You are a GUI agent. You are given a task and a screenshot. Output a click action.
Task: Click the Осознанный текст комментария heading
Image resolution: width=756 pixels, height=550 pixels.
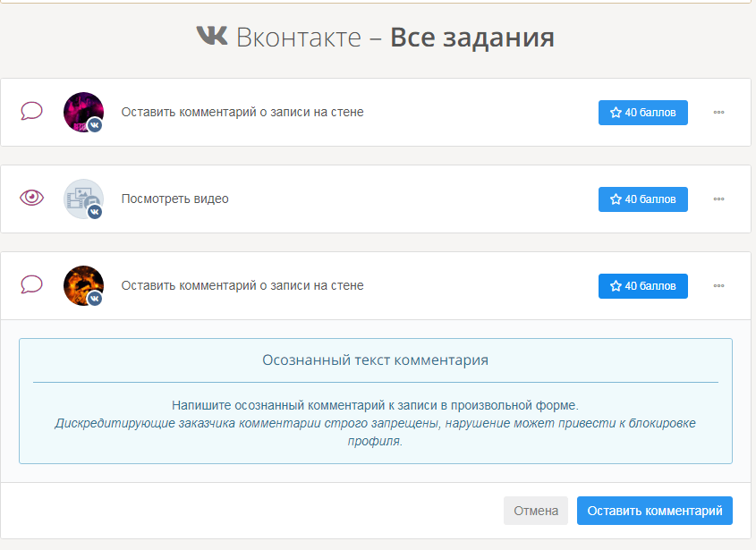click(375, 360)
